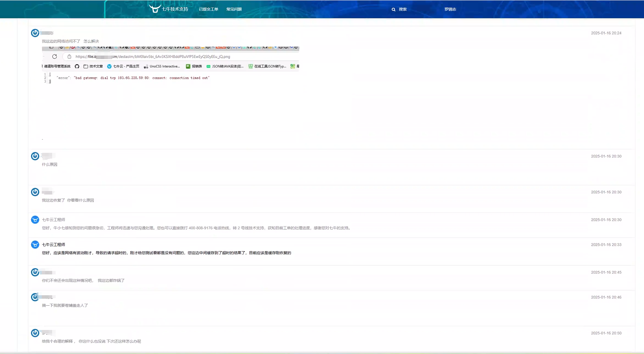Image resolution: width=644 pixels, height=354 pixels.
Task: Click avatar beside 我这边恢复了 message
Action: [35, 192]
